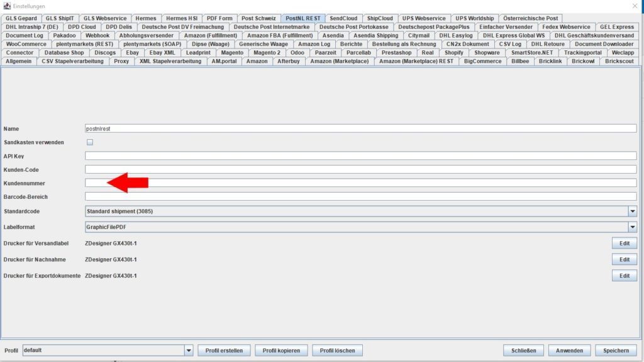Switch to Deutsche Post Internetmarke tab

(272, 26)
